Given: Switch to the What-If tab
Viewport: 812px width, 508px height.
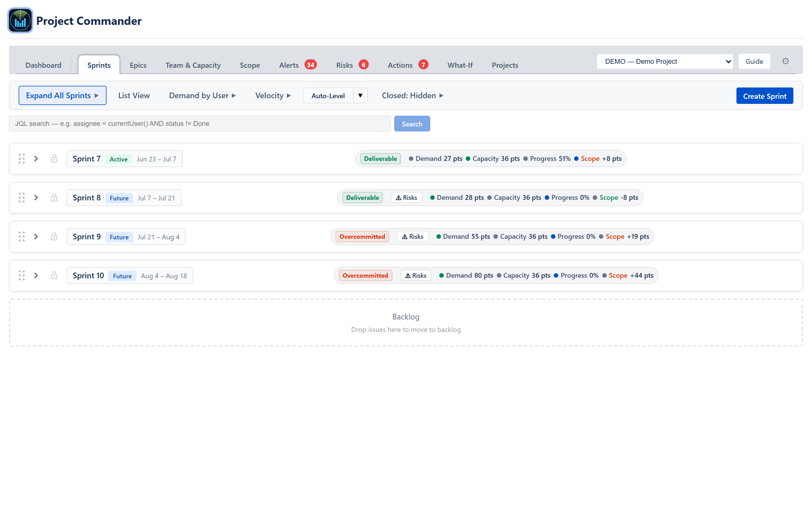Looking at the screenshot, I should (x=460, y=65).
